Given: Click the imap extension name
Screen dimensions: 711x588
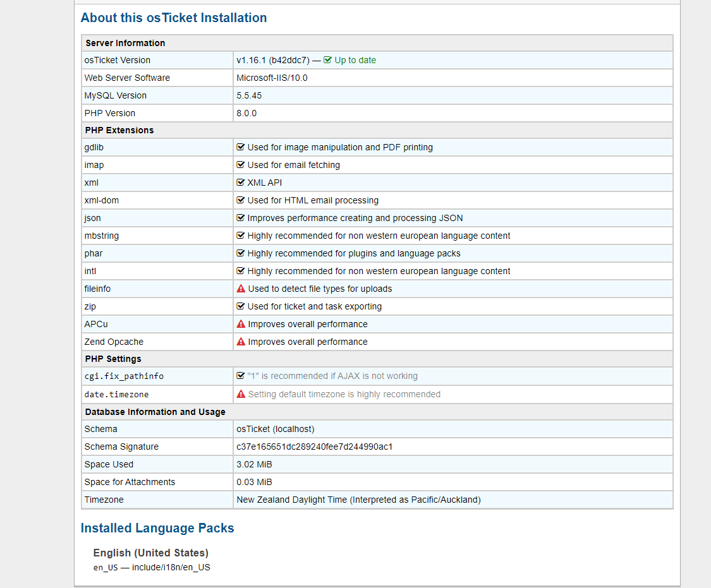Looking at the screenshot, I should pos(94,165).
